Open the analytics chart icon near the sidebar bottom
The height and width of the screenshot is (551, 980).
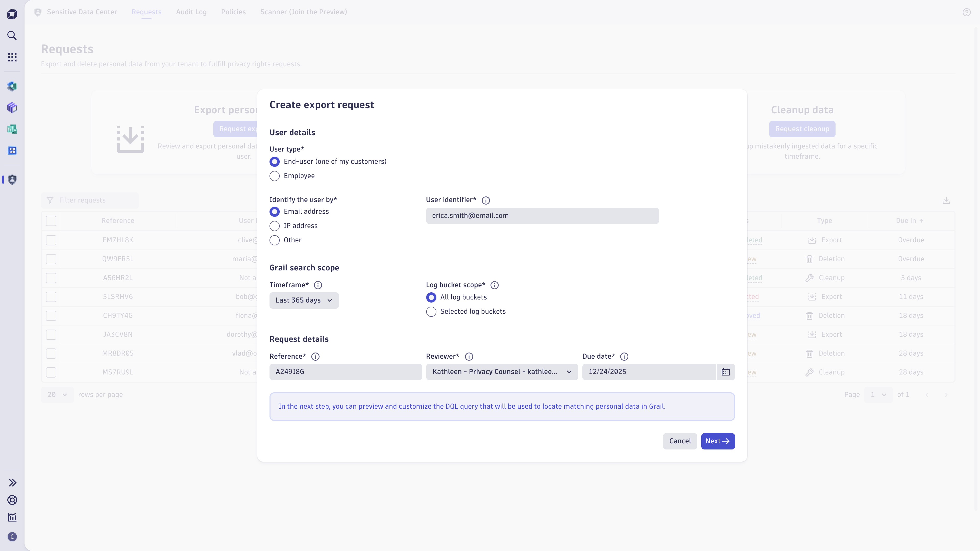pyautogui.click(x=12, y=517)
